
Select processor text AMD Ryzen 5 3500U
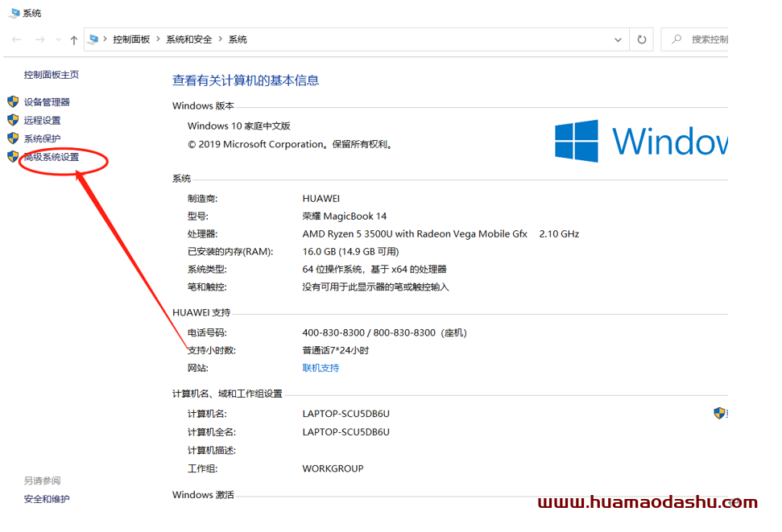coord(348,234)
